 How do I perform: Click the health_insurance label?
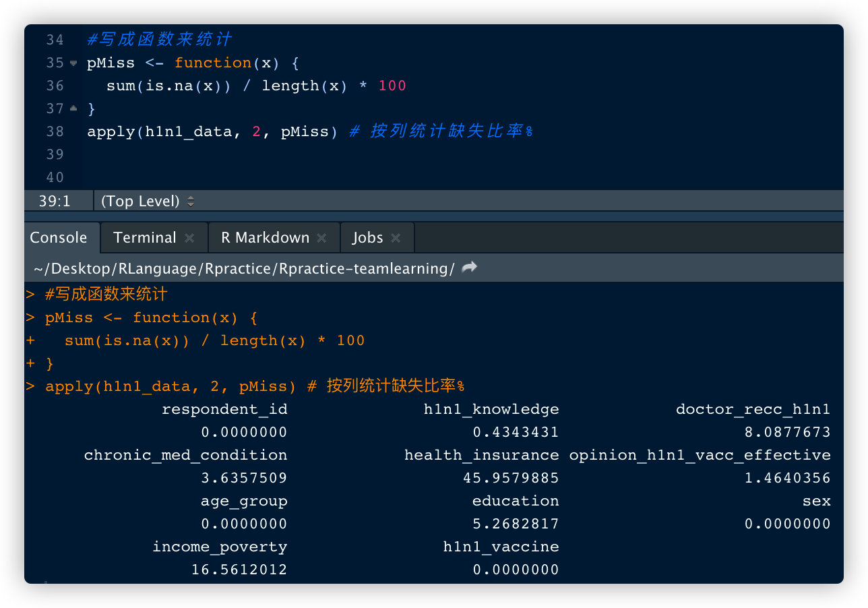pos(482,455)
